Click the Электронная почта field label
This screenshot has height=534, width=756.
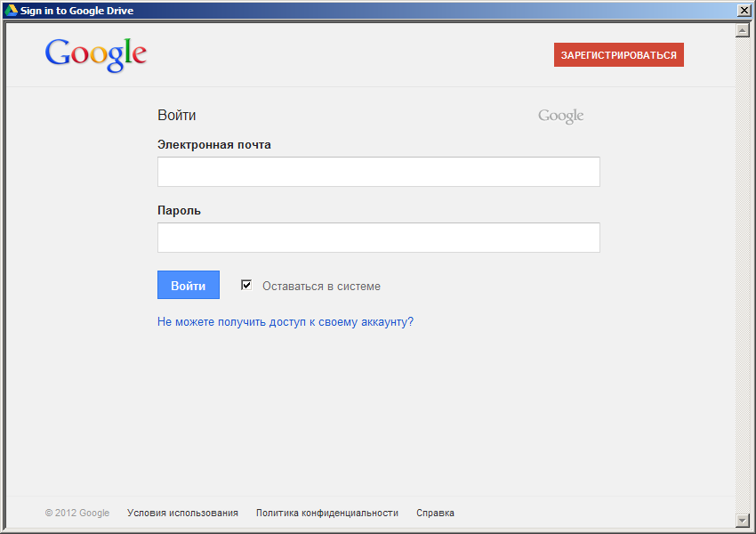coord(213,145)
